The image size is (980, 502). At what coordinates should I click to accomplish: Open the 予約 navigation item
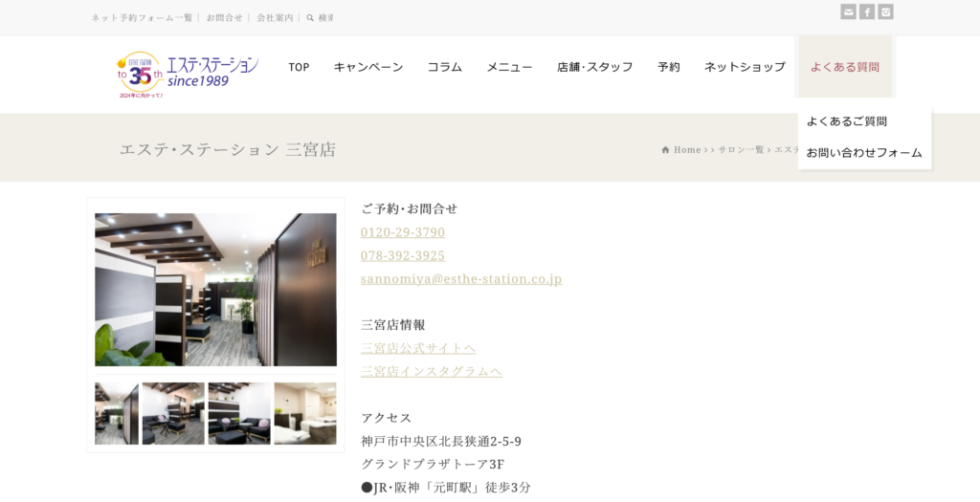669,67
